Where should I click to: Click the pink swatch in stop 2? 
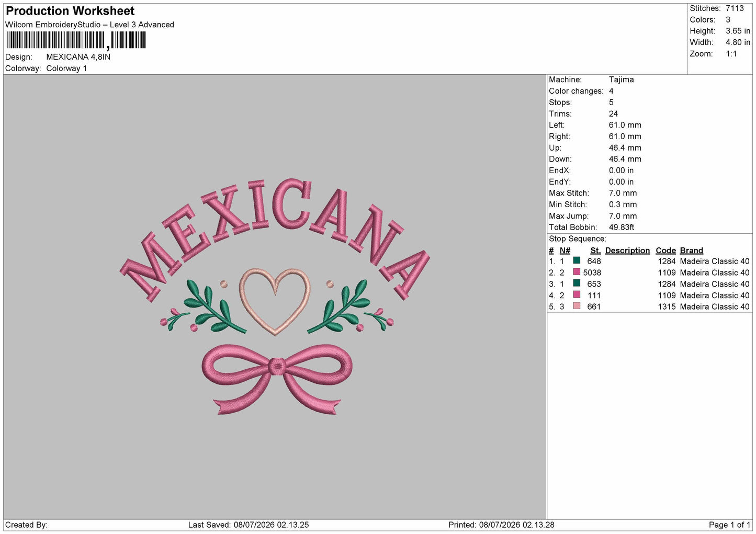point(577,272)
